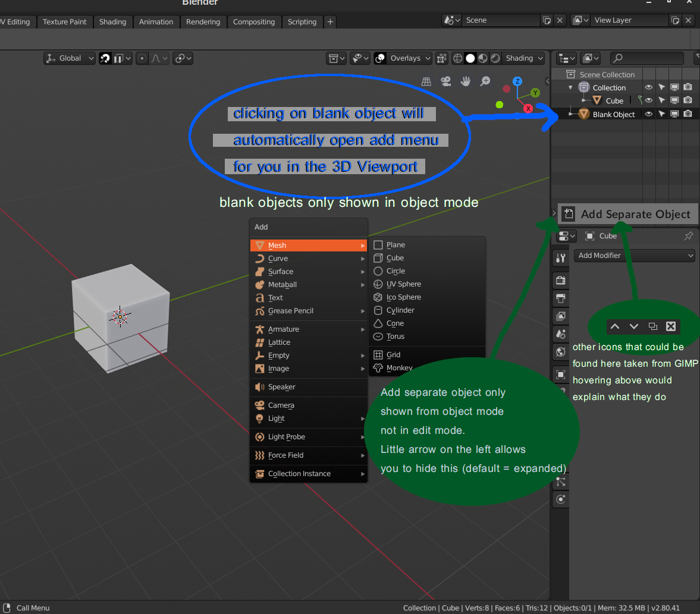This screenshot has width=700, height=614.
Task: Open the Overlays options dropdown
Action: pyautogui.click(x=409, y=58)
